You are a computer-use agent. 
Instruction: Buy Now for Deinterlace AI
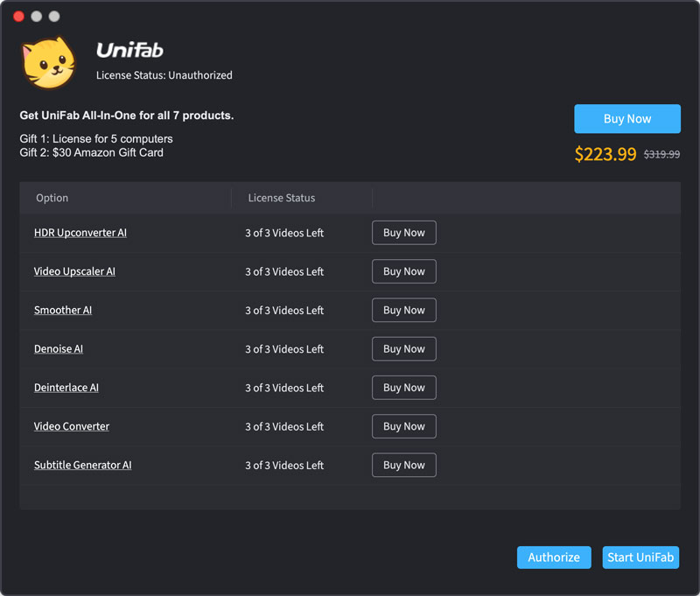click(404, 388)
